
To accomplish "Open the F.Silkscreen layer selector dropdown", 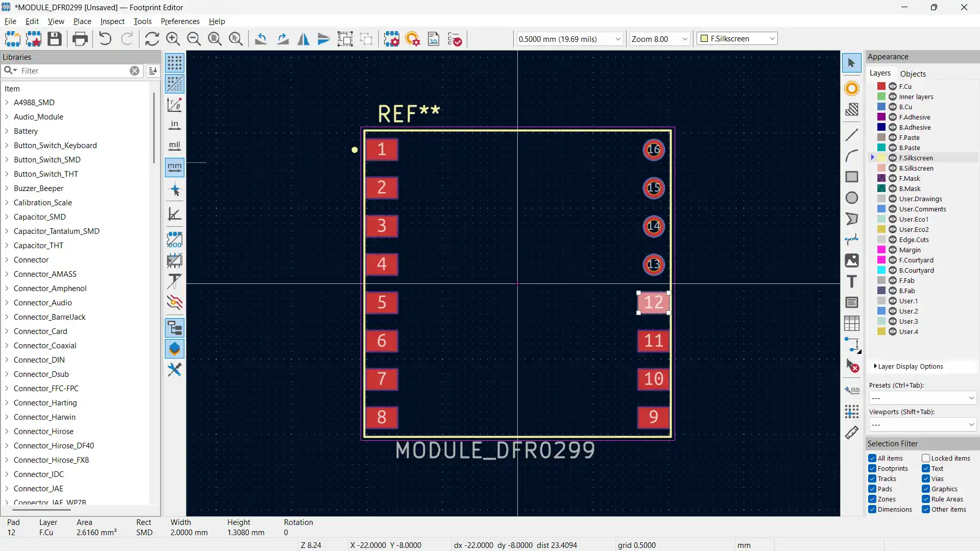I will [x=737, y=39].
